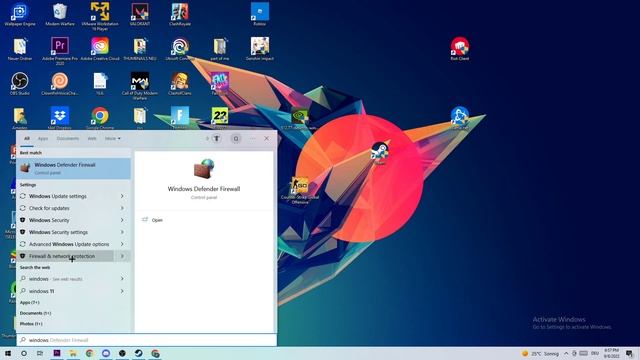Open Call of Duty Modern Warfare shortcut
This screenshot has width=640, height=360.
pyautogui.click(x=140, y=86)
